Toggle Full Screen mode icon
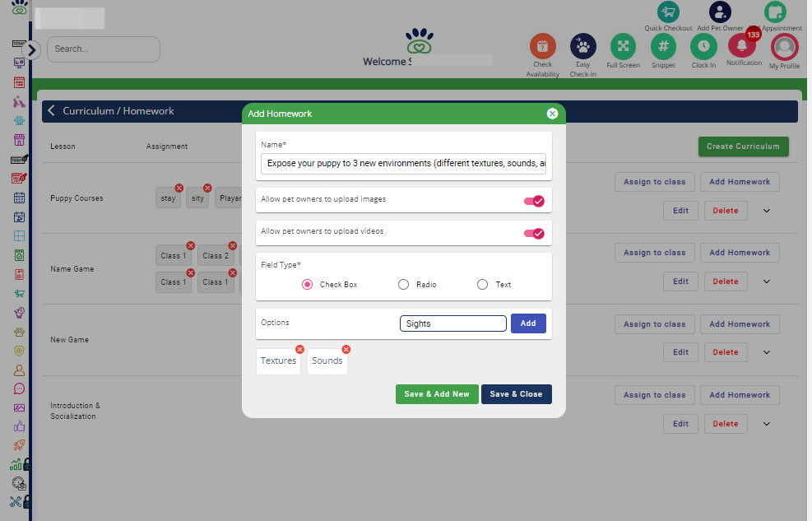The height and width of the screenshot is (521, 812). point(623,47)
